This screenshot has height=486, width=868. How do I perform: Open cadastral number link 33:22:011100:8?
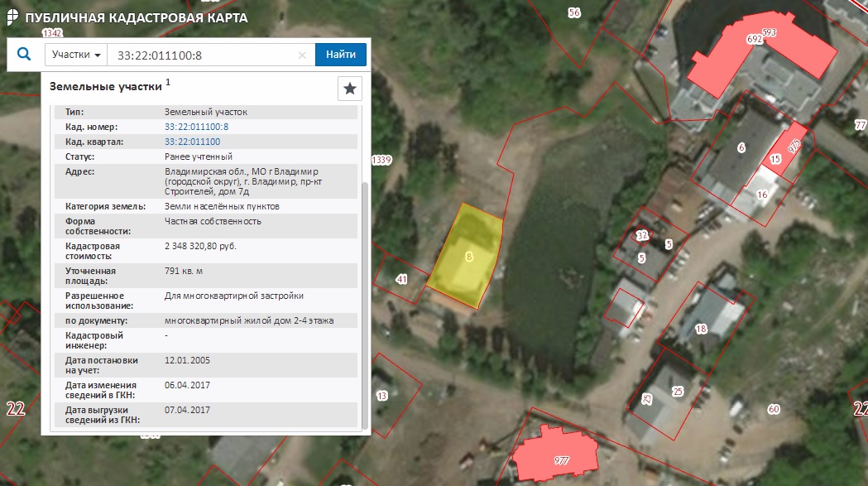click(196, 127)
